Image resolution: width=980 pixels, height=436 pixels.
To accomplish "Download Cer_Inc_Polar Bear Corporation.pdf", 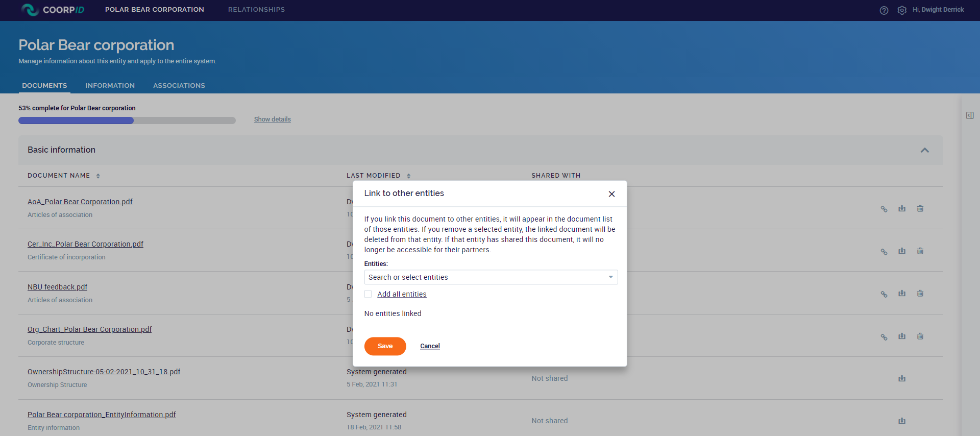I will click(x=902, y=251).
